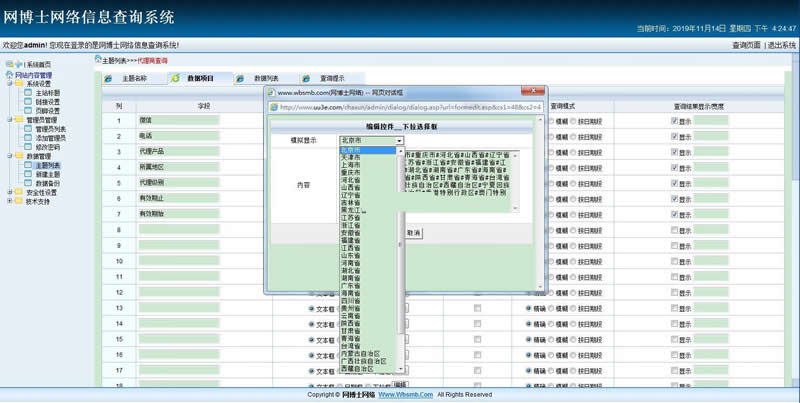Expand the 技术支持 tree node
This screenshot has height=403, width=800.
click(x=10, y=202)
